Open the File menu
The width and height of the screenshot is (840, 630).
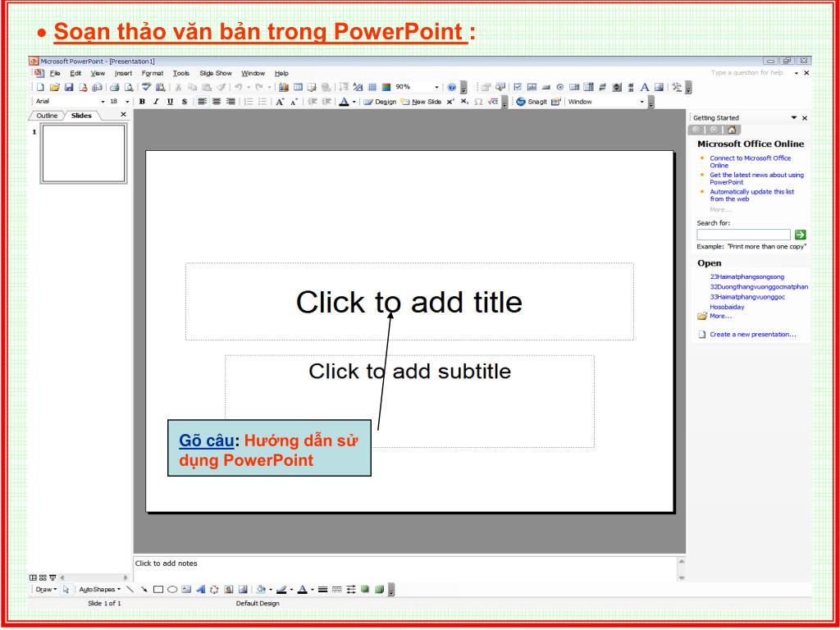55,73
